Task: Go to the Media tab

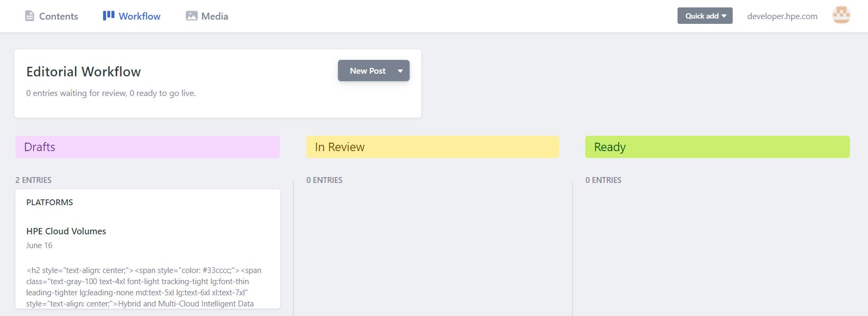Action: (207, 16)
